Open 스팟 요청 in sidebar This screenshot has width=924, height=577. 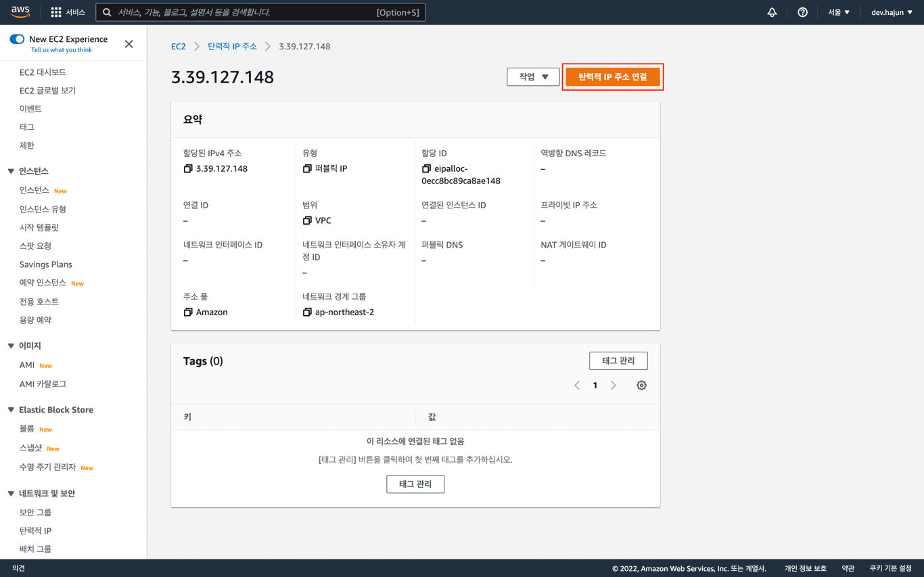35,246
